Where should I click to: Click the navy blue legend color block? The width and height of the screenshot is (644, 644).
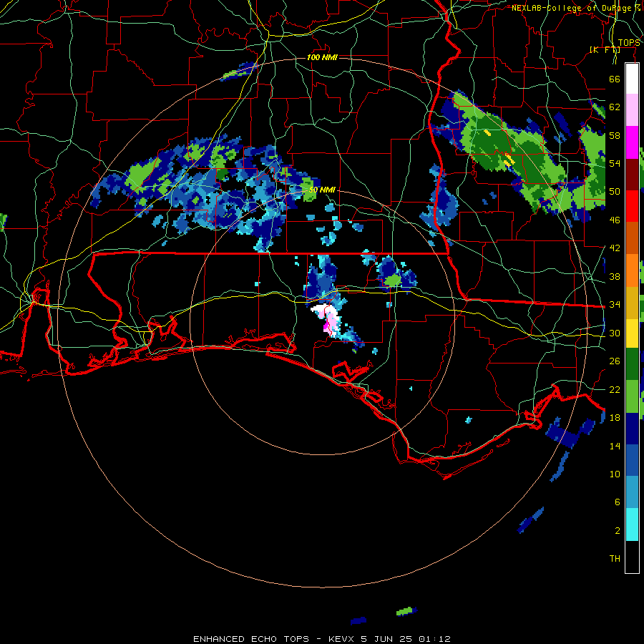coord(632,429)
